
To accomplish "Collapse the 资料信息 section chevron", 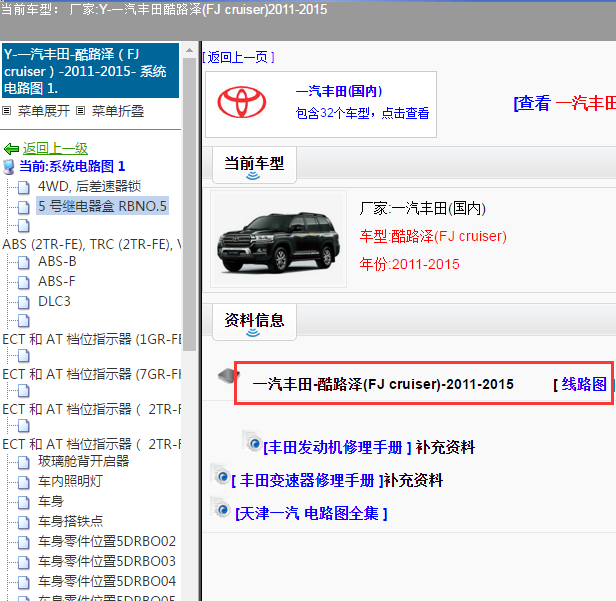I will (x=253, y=333).
